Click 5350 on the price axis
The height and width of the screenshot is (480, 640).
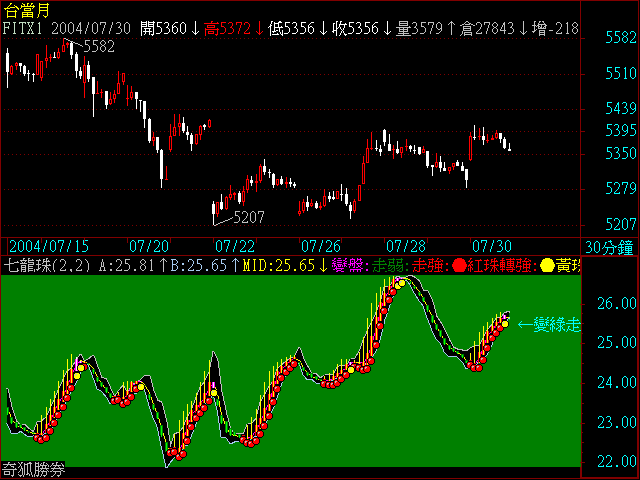621,153
